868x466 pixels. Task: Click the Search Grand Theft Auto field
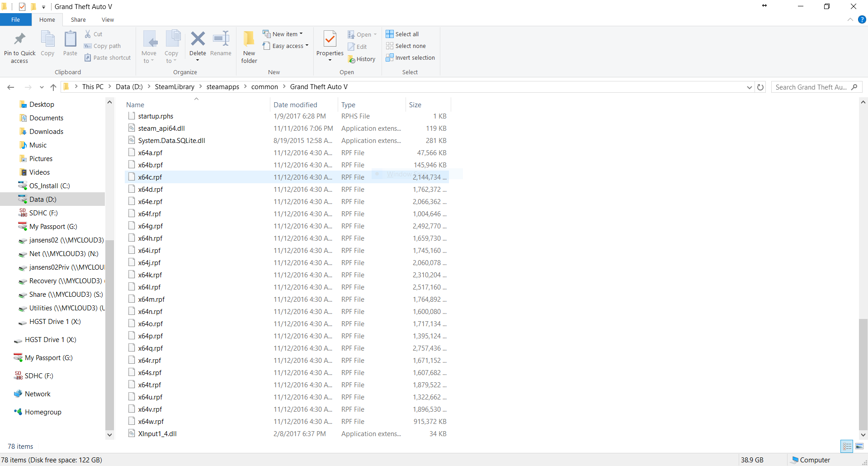811,87
